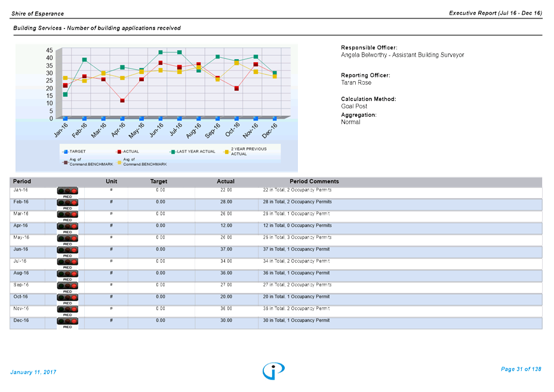Click the Jan-16 red traffic light icon
Screen dimensions: 554x392
[x=67, y=191]
